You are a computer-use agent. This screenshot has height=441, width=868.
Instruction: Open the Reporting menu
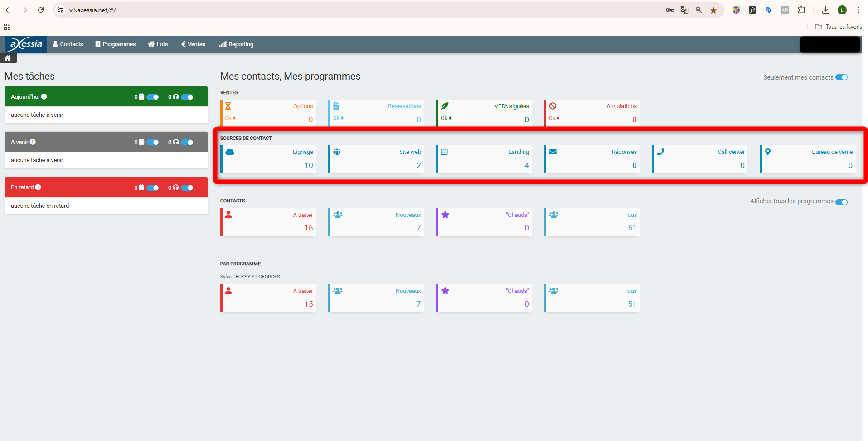(236, 44)
